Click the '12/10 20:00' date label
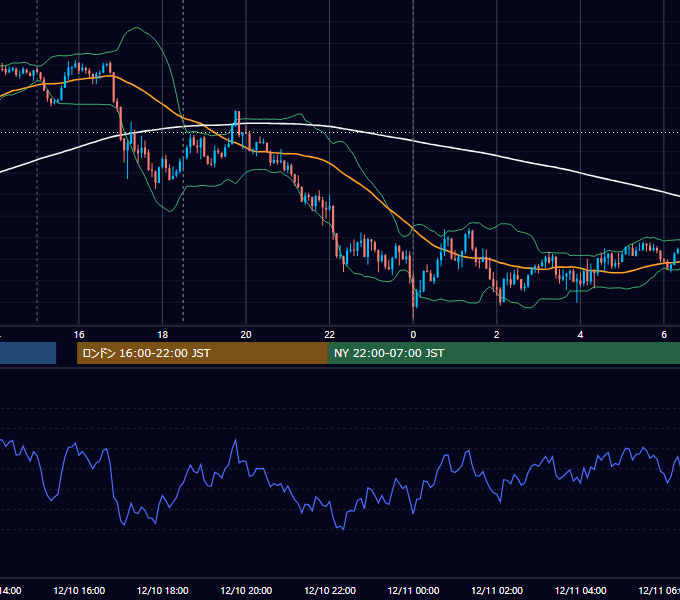 pos(246,590)
